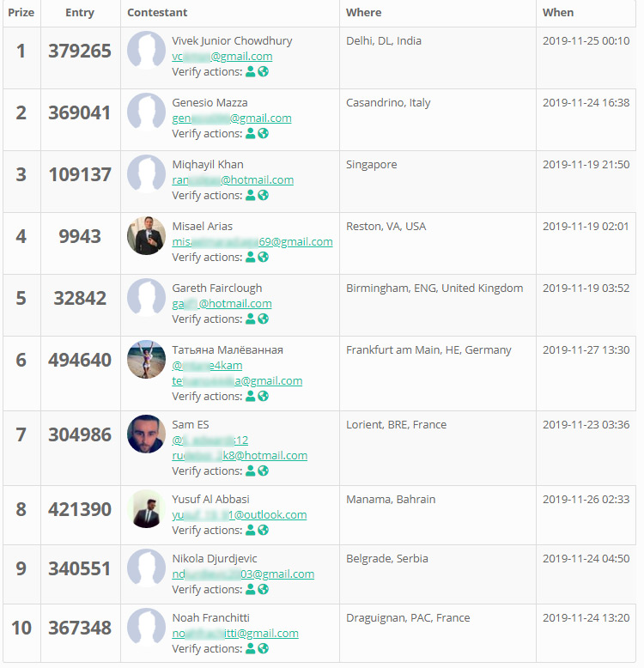Click the globe verify icon for Sam ES
This screenshot has width=644, height=668.
[264, 471]
